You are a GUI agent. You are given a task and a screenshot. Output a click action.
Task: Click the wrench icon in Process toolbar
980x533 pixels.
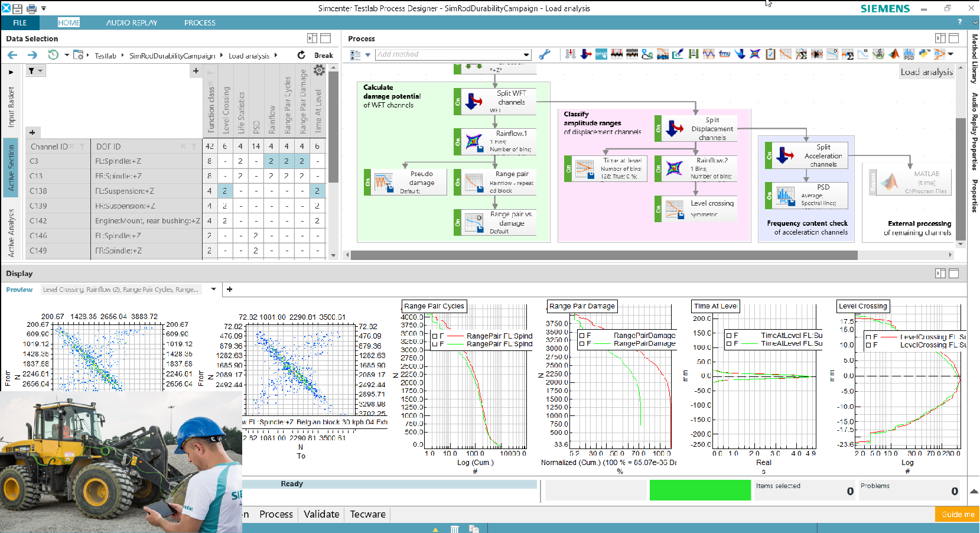[x=544, y=54]
